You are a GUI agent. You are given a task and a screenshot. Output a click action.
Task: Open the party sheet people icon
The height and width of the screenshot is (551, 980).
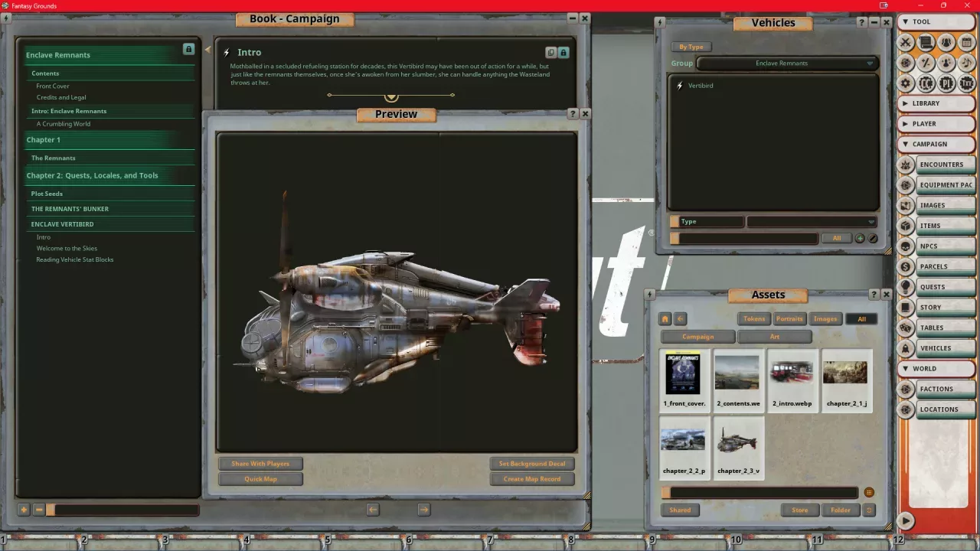coord(946,43)
